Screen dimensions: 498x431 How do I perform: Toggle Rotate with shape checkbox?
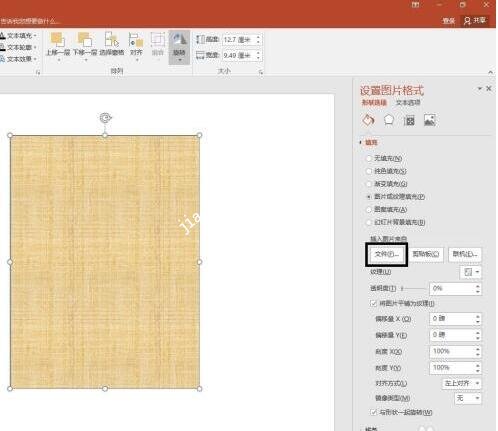(x=373, y=412)
